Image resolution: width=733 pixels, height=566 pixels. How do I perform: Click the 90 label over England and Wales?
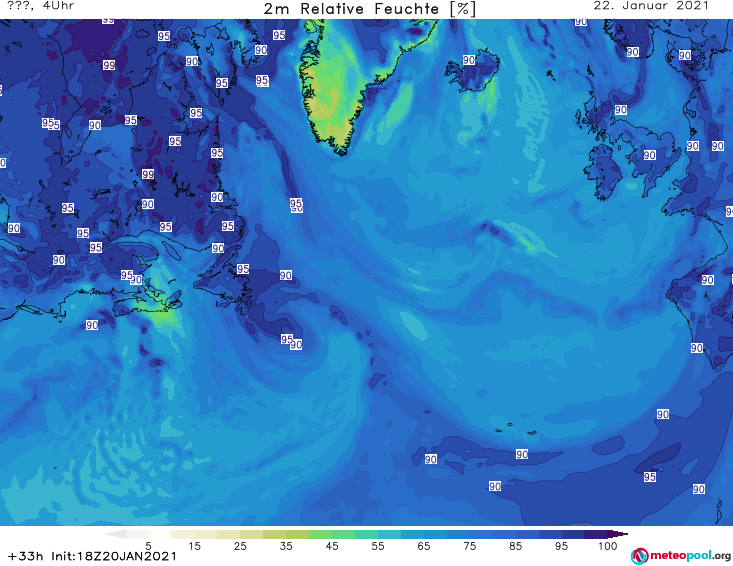click(x=649, y=155)
